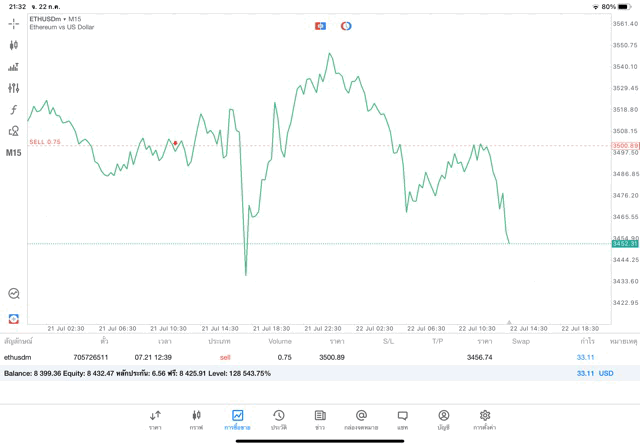Open the ETHUSDm symbol title selector
The height and width of the screenshot is (447, 640).
pos(55,19)
